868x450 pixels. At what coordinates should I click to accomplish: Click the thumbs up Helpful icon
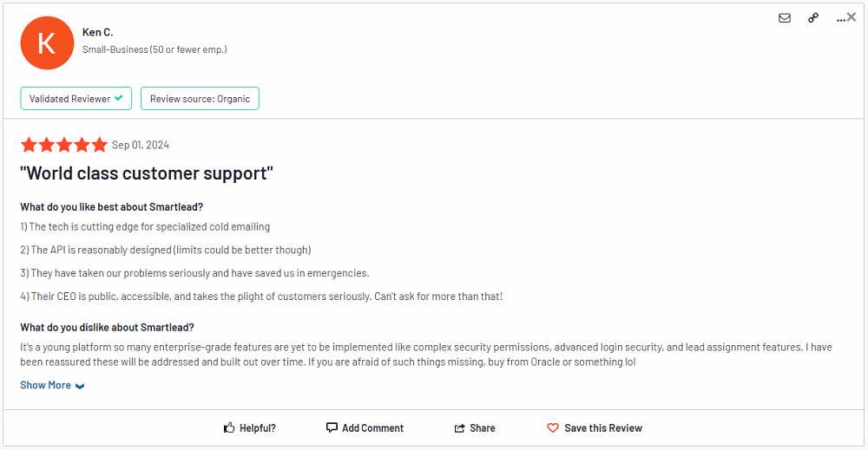(x=229, y=427)
